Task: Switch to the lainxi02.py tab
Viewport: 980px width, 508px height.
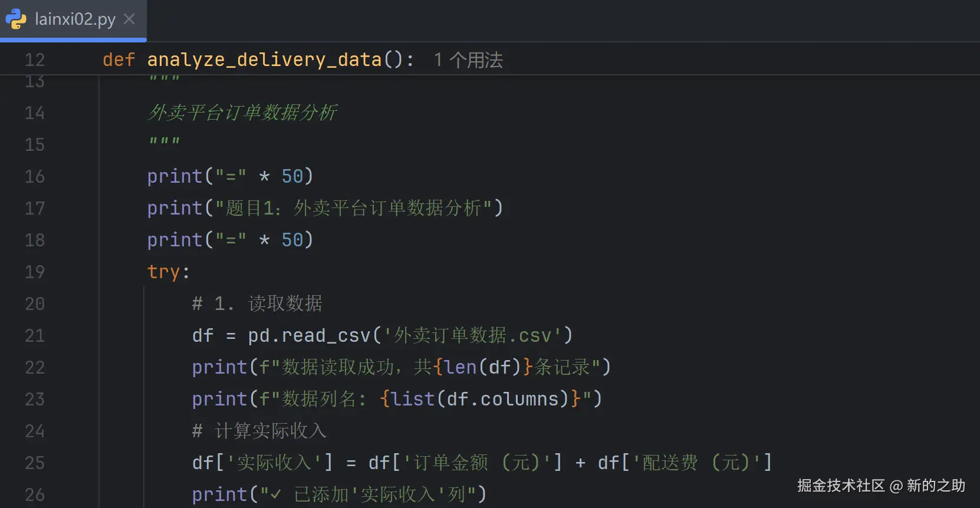Action: (74, 19)
